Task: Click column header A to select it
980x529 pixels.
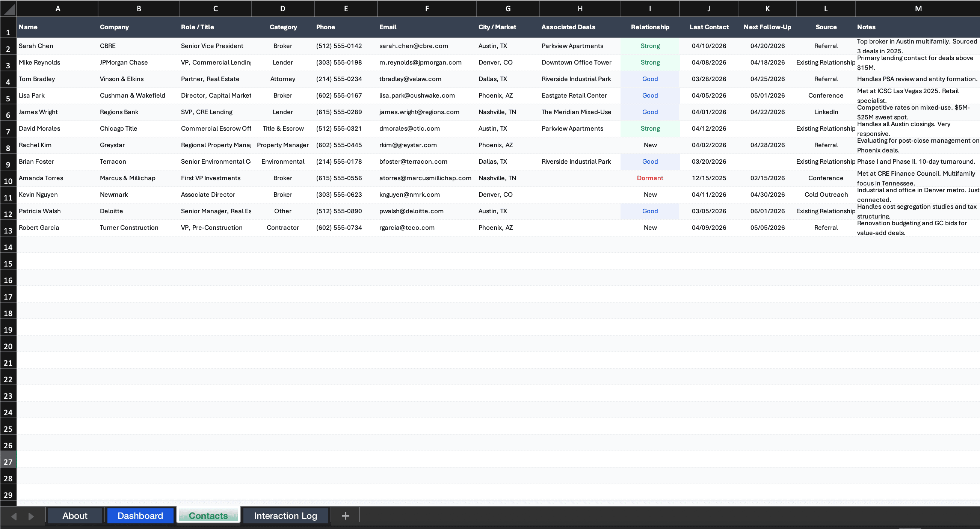Action: [57, 8]
